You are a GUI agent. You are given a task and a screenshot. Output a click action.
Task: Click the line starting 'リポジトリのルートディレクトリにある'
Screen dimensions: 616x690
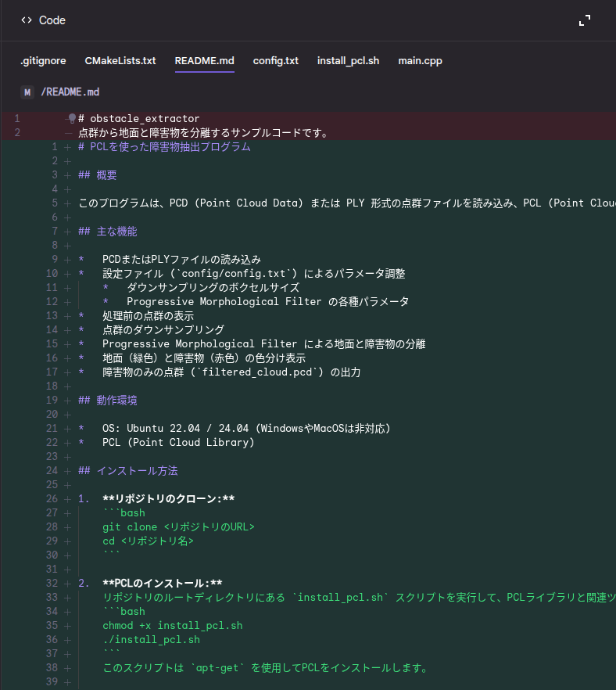(360, 598)
